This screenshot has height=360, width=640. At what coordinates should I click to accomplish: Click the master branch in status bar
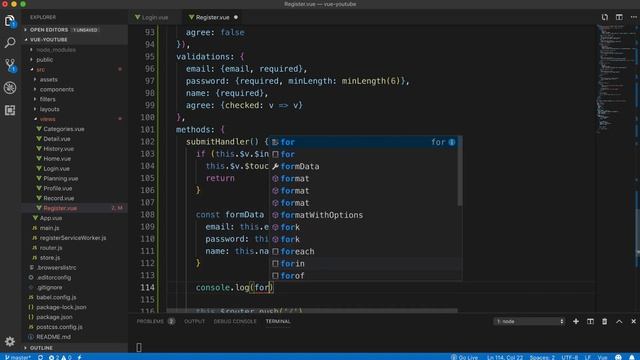click(18, 357)
